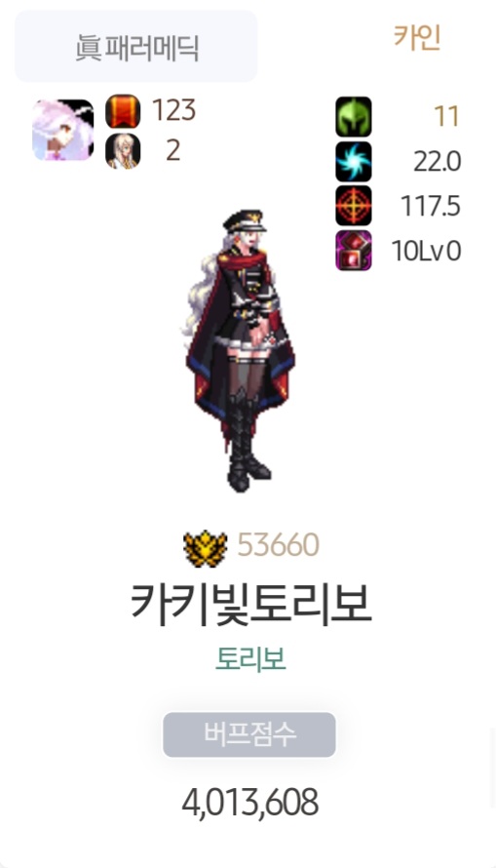Click the white-haired character portrait icon

tap(63, 130)
